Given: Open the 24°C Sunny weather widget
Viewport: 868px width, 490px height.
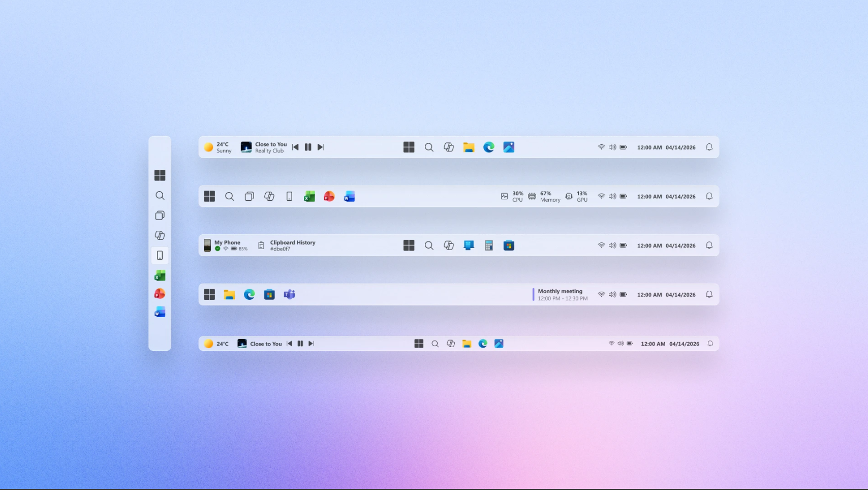Looking at the screenshot, I should coord(218,147).
